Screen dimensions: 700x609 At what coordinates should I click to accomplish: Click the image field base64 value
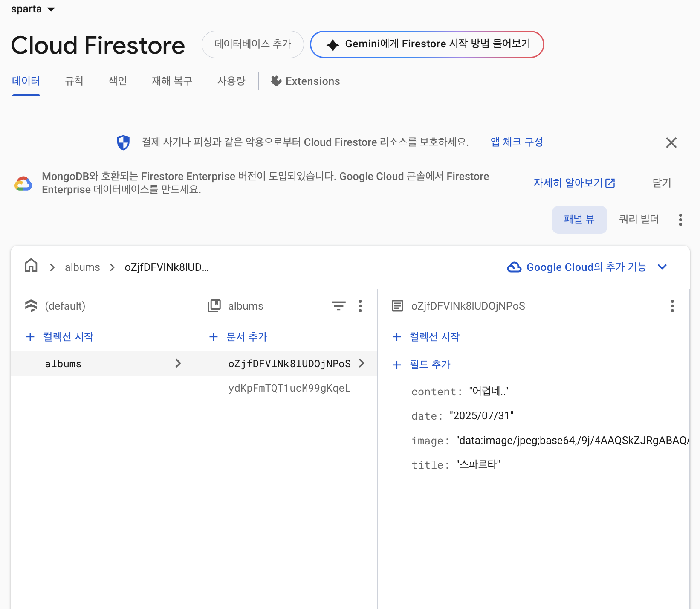(573, 441)
